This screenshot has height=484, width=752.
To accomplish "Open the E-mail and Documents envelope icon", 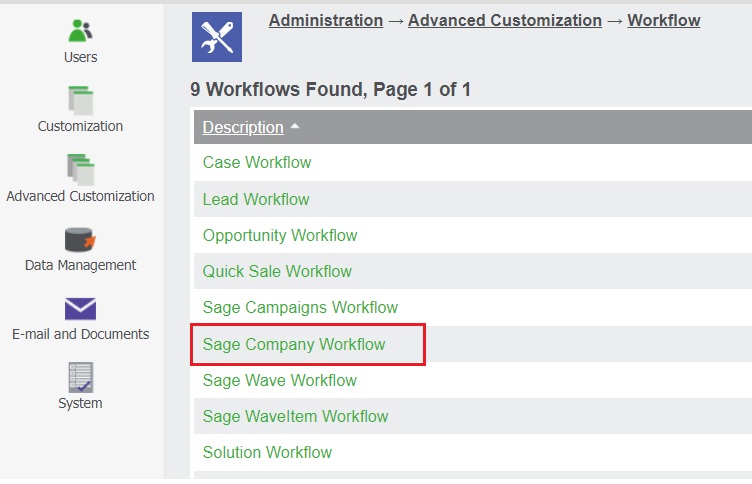I will [80, 308].
